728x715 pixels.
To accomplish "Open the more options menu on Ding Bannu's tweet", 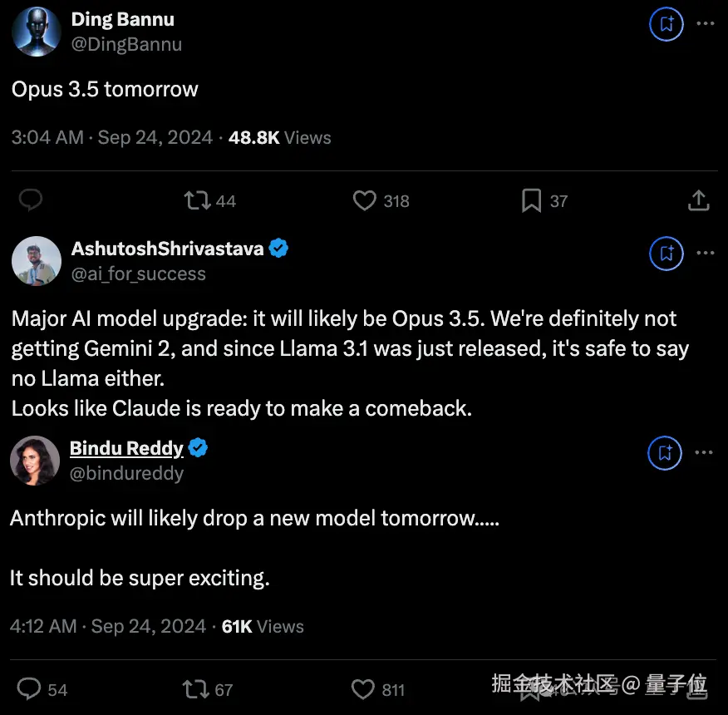I will click(x=705, y=24).
